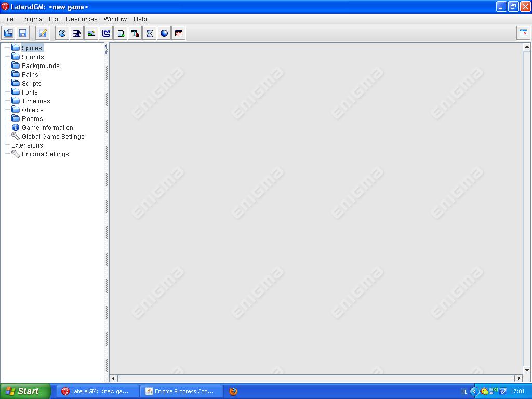Click the Create Sound toolbar icon

[x=77, y=33]
